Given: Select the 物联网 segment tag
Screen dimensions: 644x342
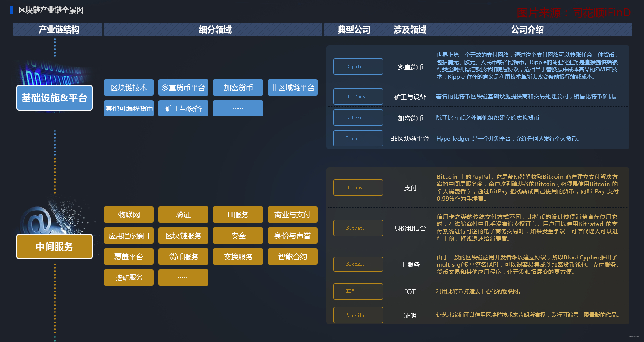Looking at the screenshot, I should [x=129, y=215].
